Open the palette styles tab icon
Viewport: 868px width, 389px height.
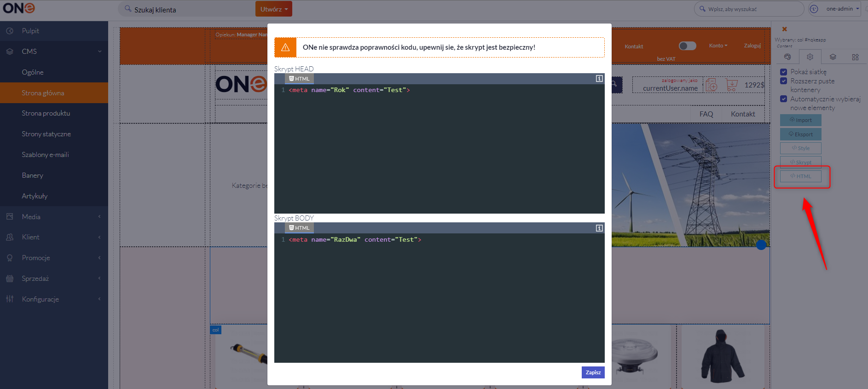(x=787, y=57)
